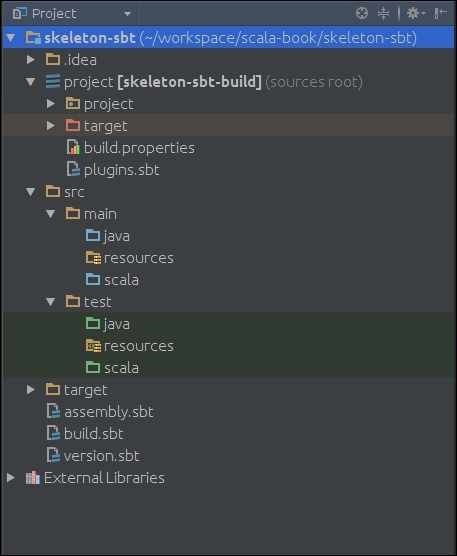Click the hide panel icon at top right
This screenshot has height=556, width=457.
tap(440, 13)
